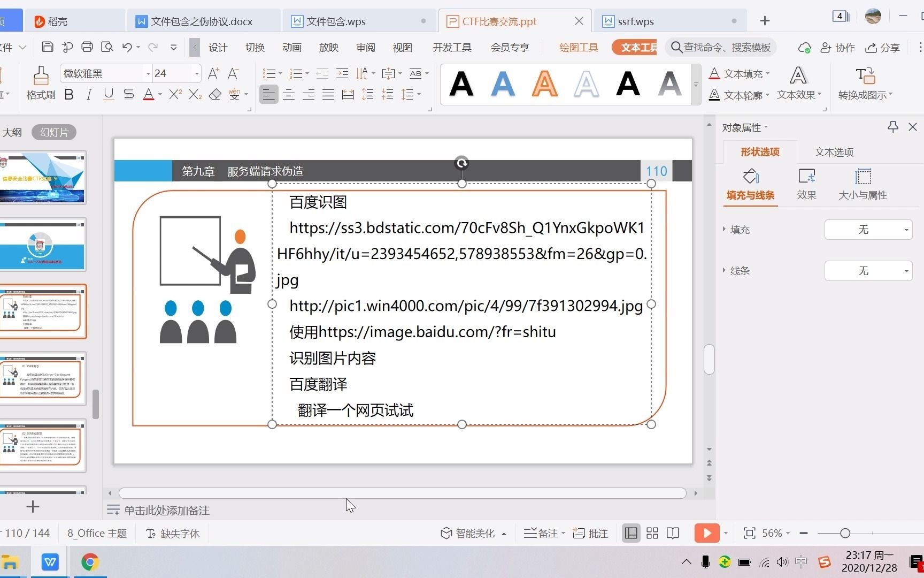Image resolution: width=924 pixels, height=578 pixels.
Task: Click the Save icon in quick toolbar
Action: click(x=48, y=47)
